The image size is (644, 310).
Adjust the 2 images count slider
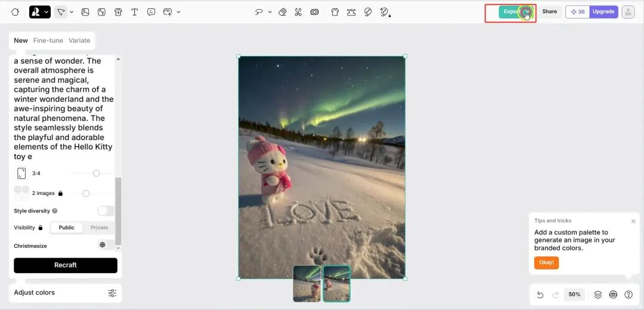86,193
